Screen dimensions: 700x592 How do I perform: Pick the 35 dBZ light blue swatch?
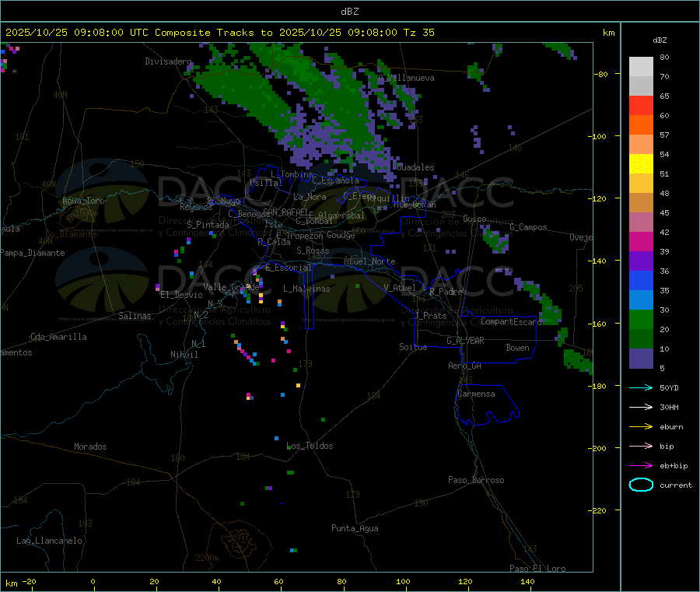(x=641, y=300)
